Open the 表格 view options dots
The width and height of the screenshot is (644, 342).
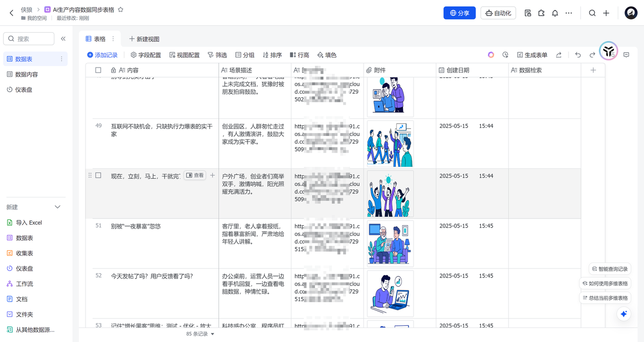113,39
